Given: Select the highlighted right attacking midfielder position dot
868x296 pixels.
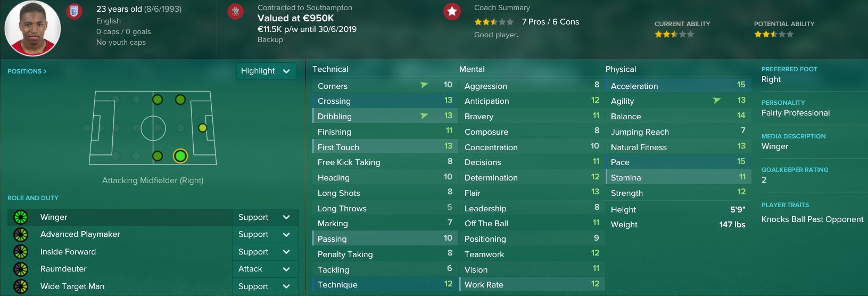Looking at the screenshot, I should click(180, 156).
